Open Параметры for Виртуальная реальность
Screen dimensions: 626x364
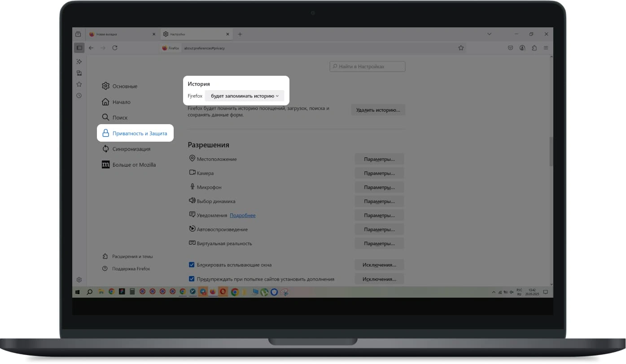point(379,243)
